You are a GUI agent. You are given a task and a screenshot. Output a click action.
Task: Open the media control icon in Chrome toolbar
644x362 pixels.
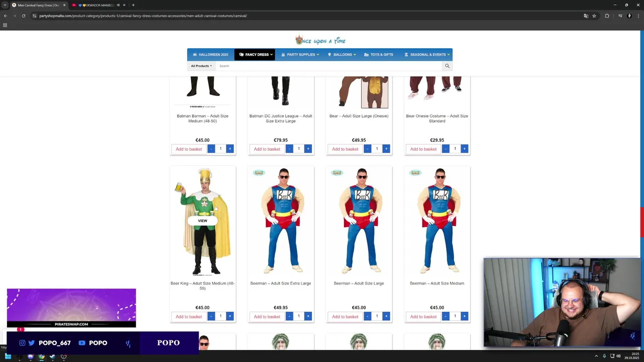point(620,16)
